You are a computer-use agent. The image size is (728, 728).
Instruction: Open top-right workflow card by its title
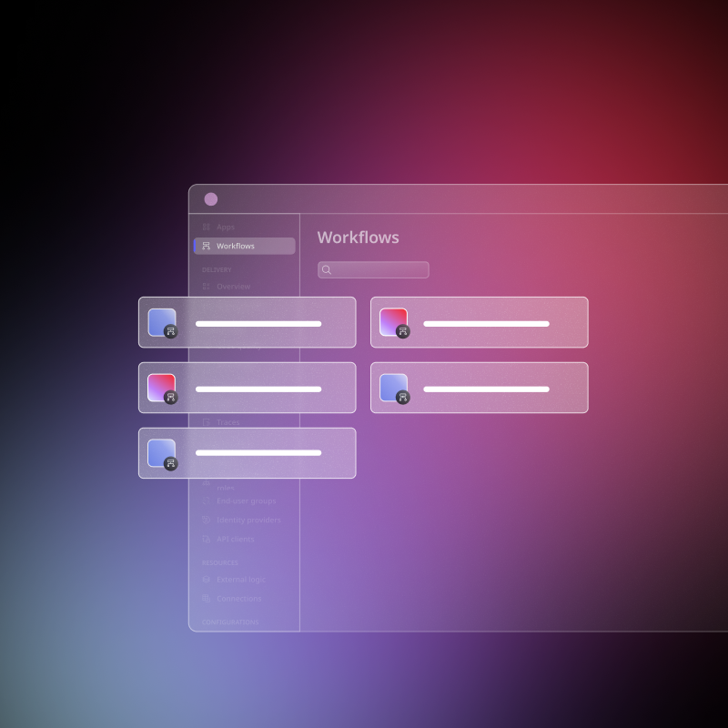click(486, 323)
